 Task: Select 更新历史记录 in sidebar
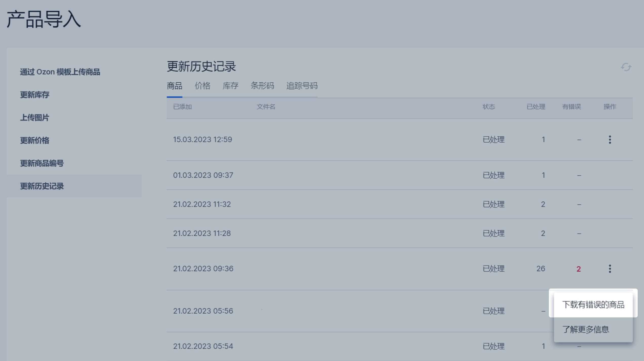74,186
